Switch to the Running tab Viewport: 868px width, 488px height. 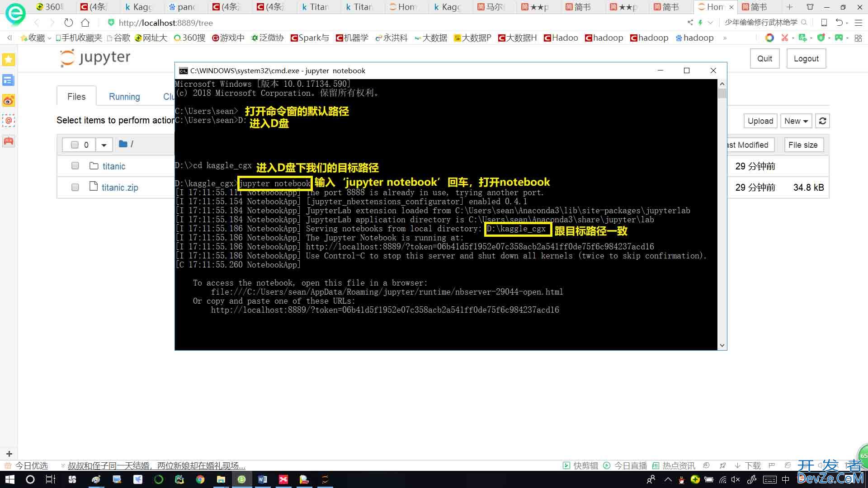[124, 97]
